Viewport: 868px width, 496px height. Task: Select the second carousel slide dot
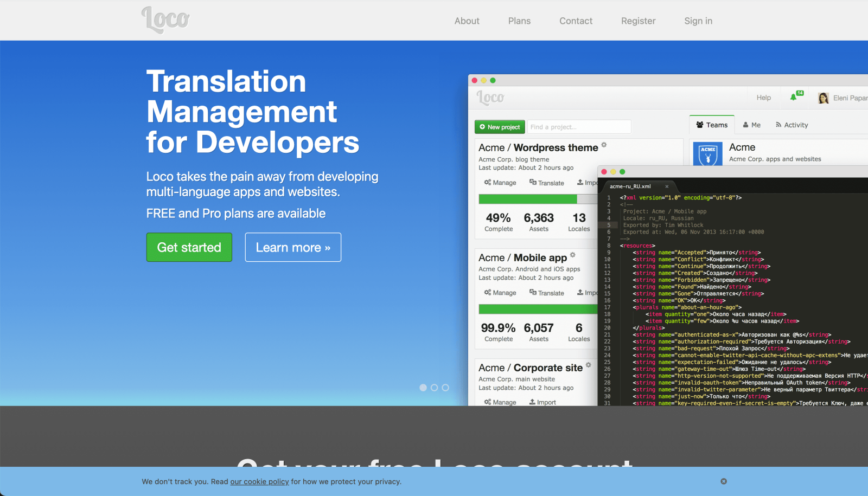point(434,388)
